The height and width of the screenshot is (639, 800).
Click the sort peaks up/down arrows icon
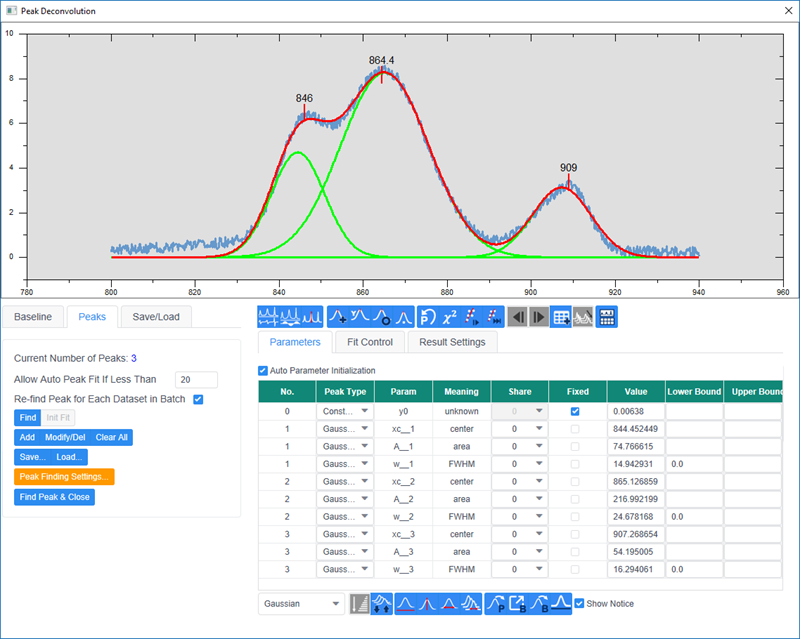[381, 604]
